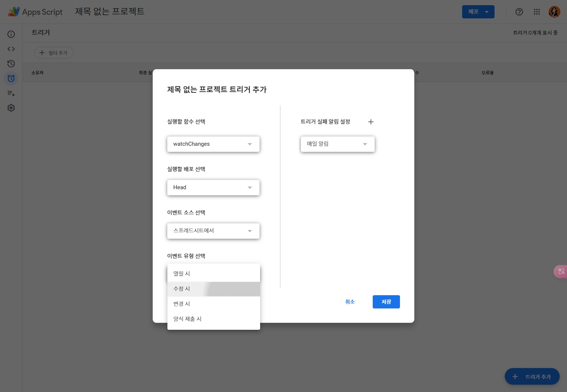
Task: Click the 필터 추가 add filter chip
Action: (x=54, y=53)
